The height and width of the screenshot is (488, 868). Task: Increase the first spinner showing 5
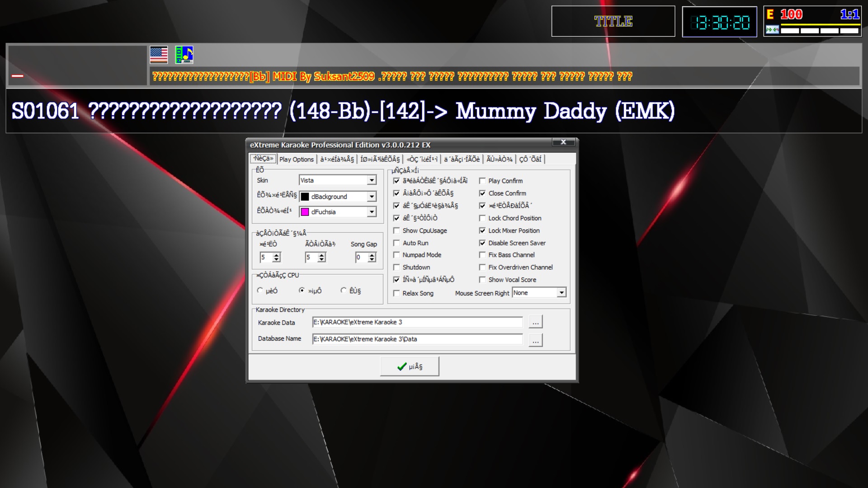[277, 255]
